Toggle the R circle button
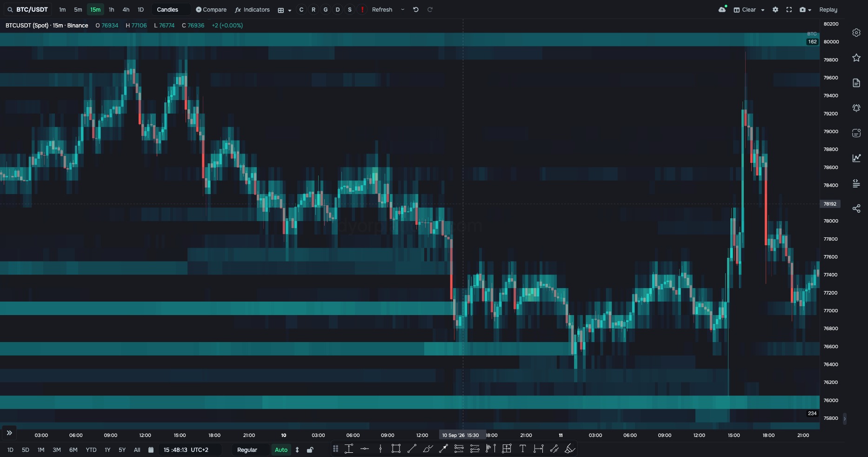This screenshot has height=457, width=868. pyautogui.click(x=314, y=10)
